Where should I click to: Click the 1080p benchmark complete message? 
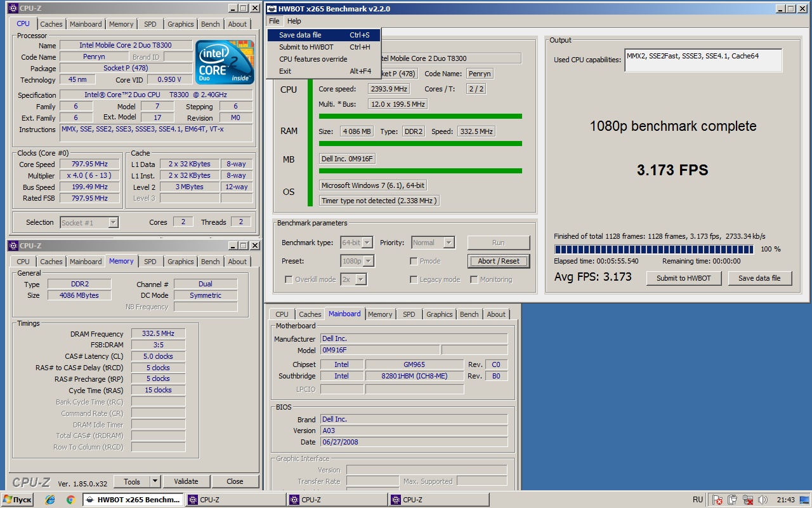[x=672, y=126]
